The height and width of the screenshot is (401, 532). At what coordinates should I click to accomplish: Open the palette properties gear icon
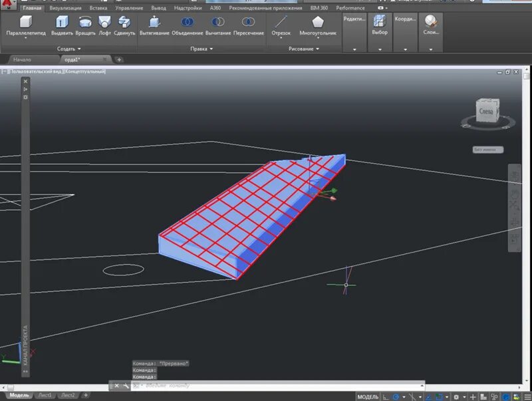point(25,97)
